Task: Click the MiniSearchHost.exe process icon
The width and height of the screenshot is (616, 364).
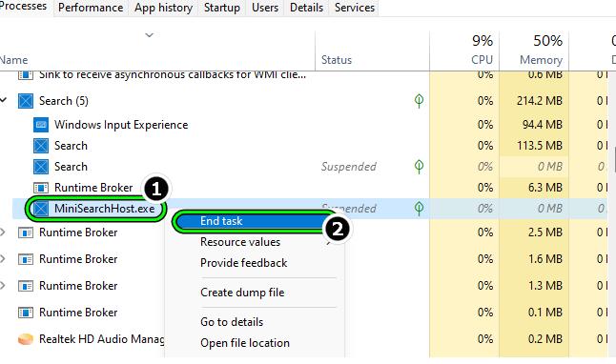Action: pos(41,209)
